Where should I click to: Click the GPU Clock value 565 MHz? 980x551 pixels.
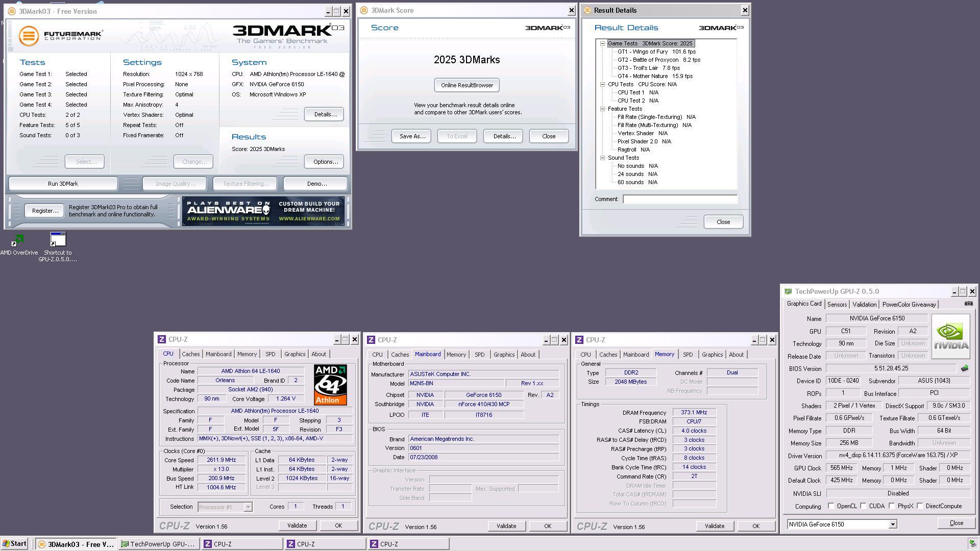(841, 468)
